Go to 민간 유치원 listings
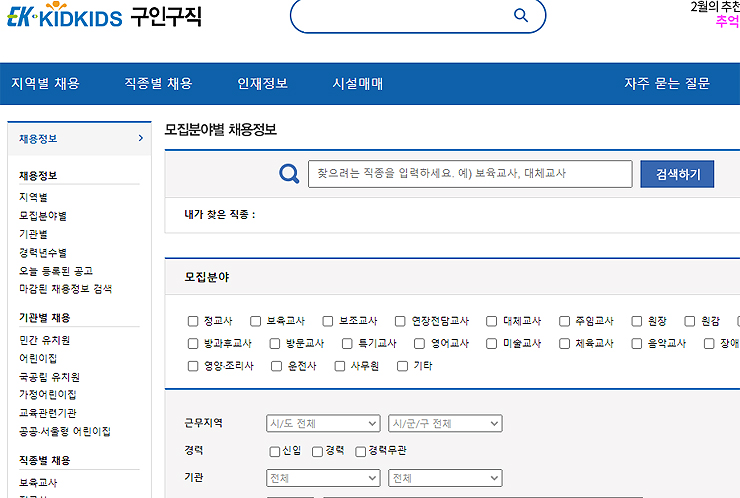The image size is (740, 498). [44, 340]
